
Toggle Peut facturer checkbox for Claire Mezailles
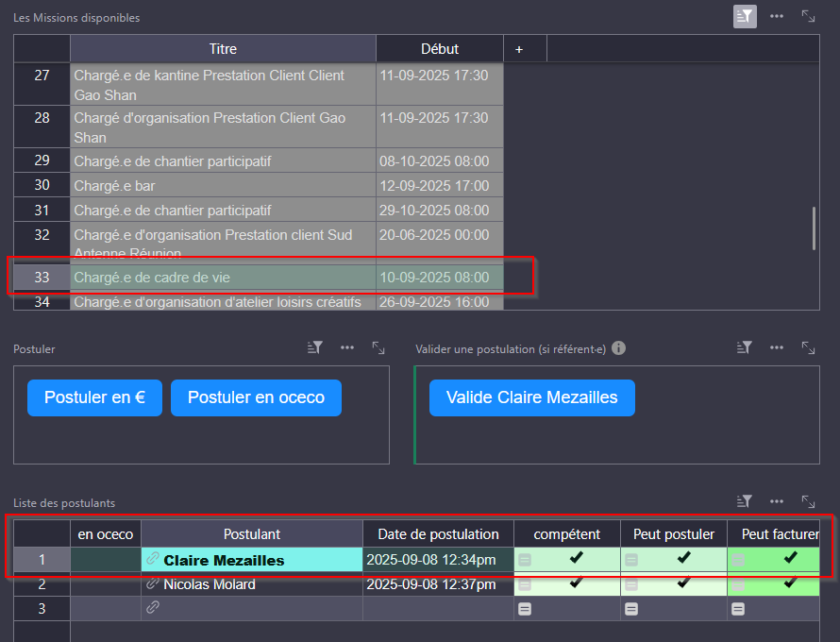790,559
